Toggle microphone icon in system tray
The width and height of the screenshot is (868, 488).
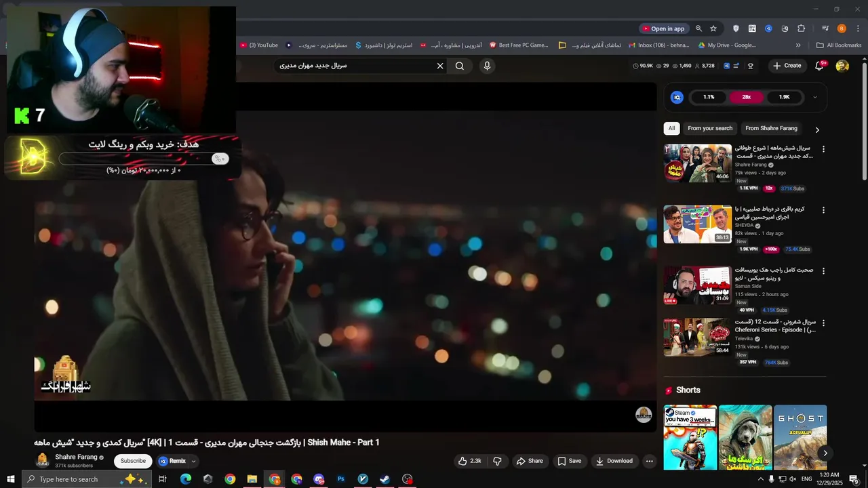pos(771,479)
